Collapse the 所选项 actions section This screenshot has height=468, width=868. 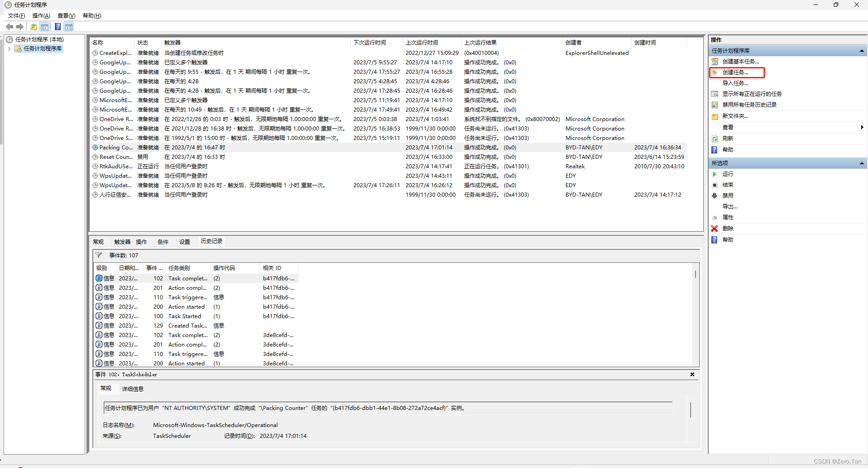[x=862, y=163]
